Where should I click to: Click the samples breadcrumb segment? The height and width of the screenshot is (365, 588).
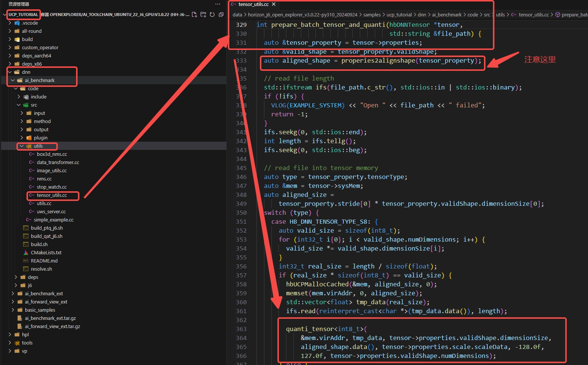(x=372, y=15)
